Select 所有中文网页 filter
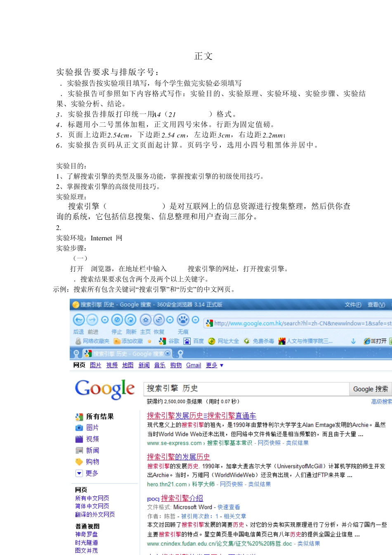Screen dimensions: 392x555 (92, 498)
